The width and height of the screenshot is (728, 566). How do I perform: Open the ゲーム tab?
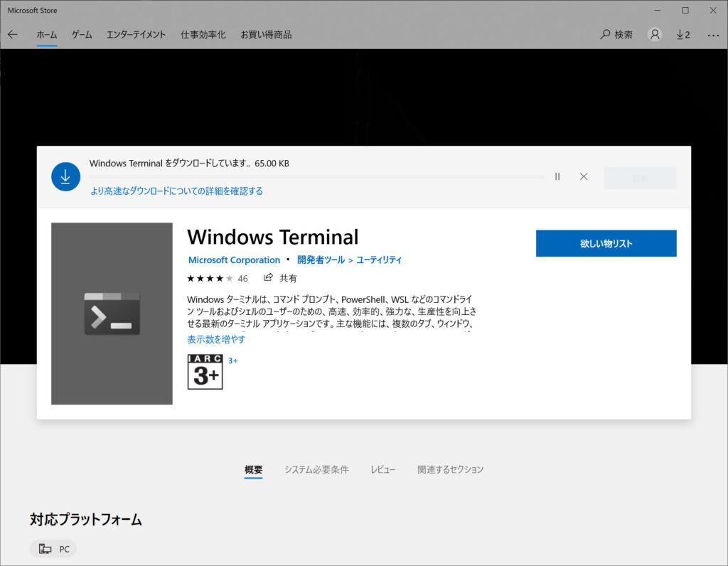point(82,35)
